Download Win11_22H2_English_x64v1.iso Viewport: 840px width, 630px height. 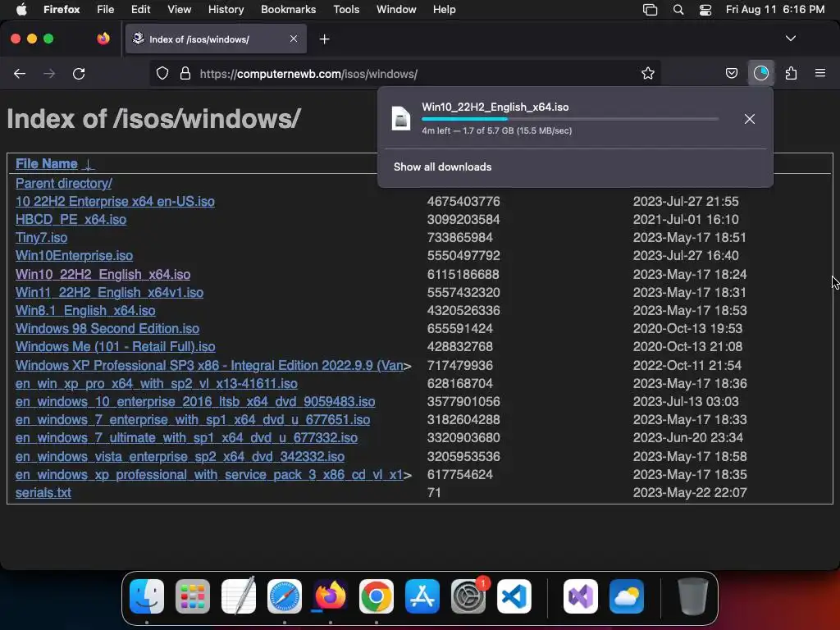point(109,292)
